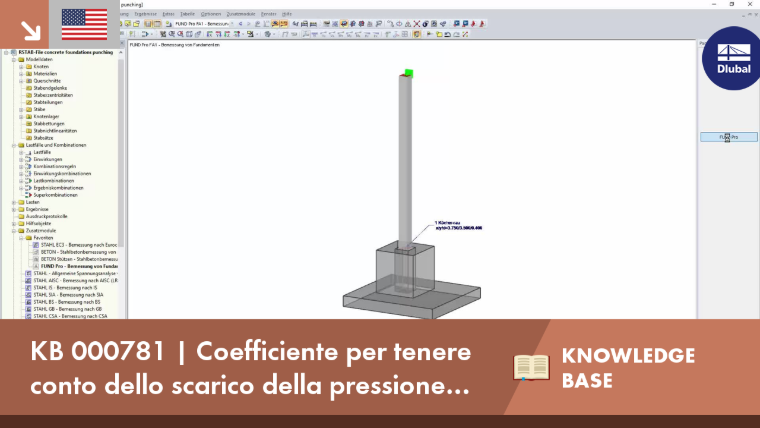This screenshot has width=760, height=428.
Task: Click the red X delete icon in toolbar
Action: [416, 24]
